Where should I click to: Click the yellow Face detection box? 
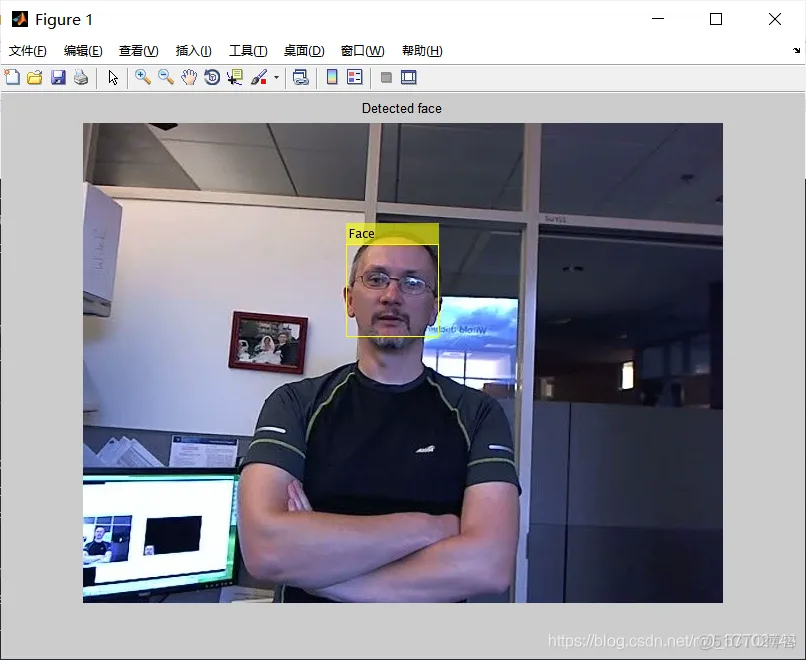[x=391, y=283]
